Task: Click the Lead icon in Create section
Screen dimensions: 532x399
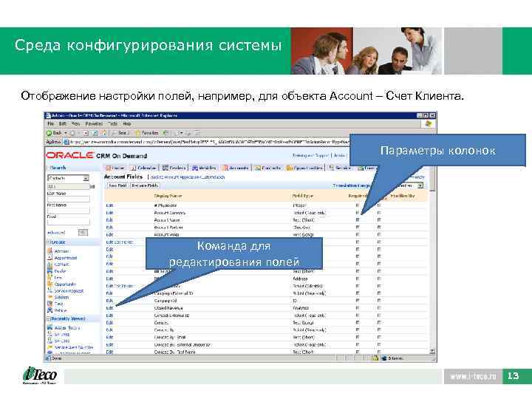Action: [50, 277]
